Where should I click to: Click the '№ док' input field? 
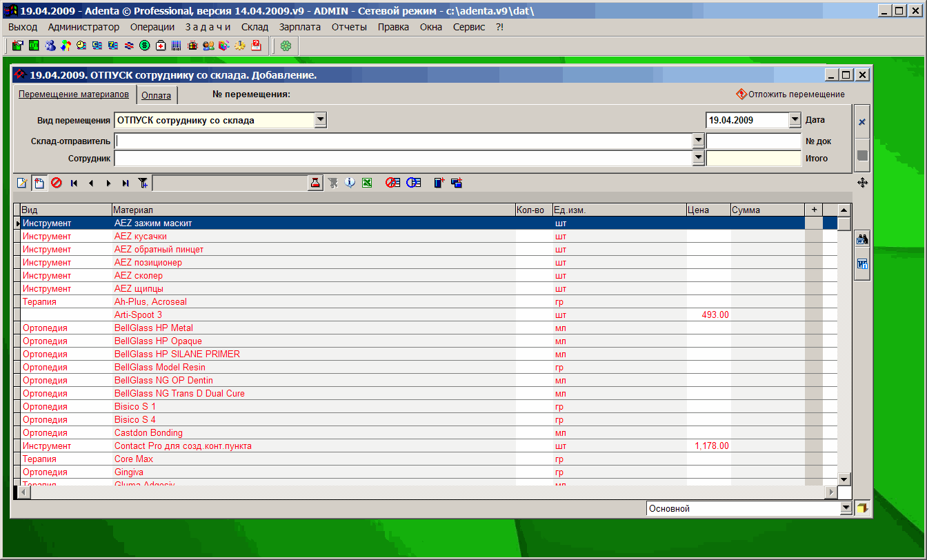click(753, 141)
